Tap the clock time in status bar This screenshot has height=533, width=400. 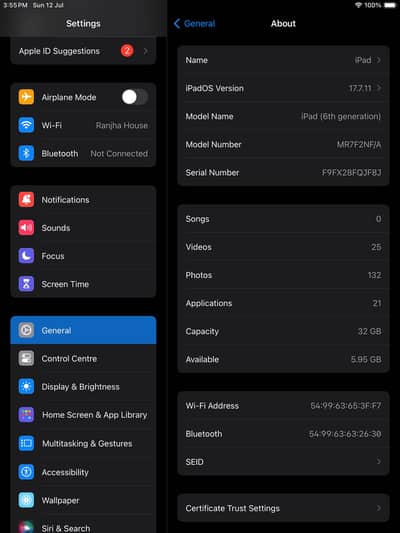tap(15, 5)
